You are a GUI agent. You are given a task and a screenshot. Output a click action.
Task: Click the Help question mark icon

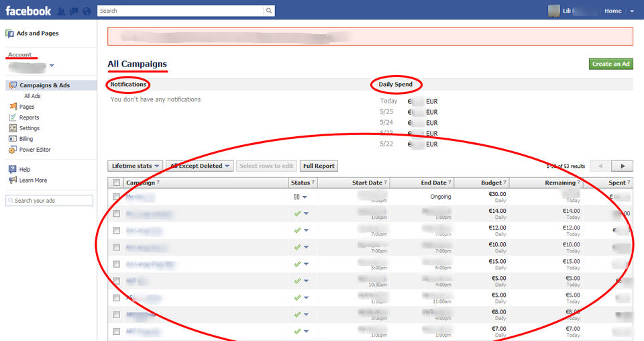(x=13, y=169)
